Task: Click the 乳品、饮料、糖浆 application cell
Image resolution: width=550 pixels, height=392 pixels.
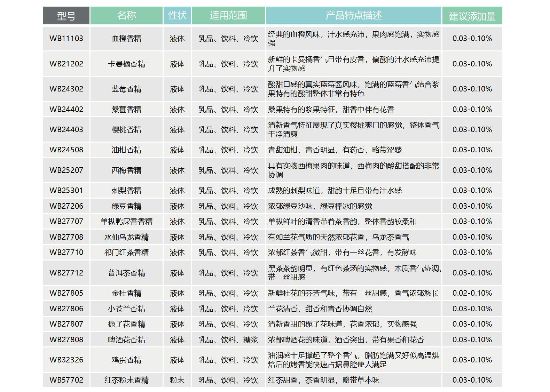Action: (x=228, y=340)
